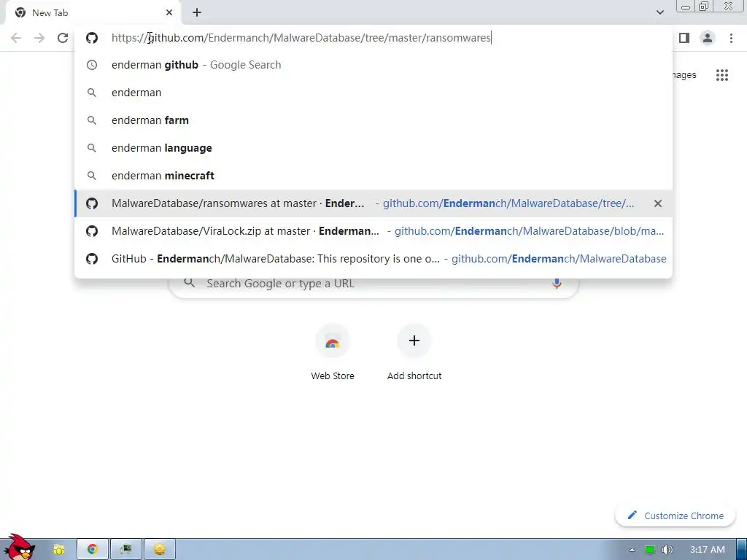Click GitHub icon beside the GitHub repository suggestion
The image size is (747, 560).
coord(92,259)
